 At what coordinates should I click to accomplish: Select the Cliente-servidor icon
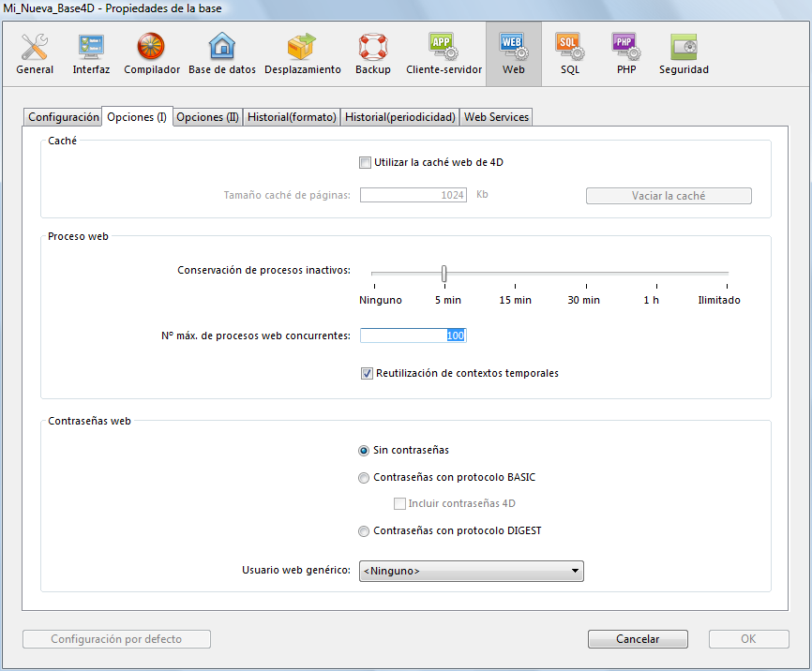coord(444,53)
